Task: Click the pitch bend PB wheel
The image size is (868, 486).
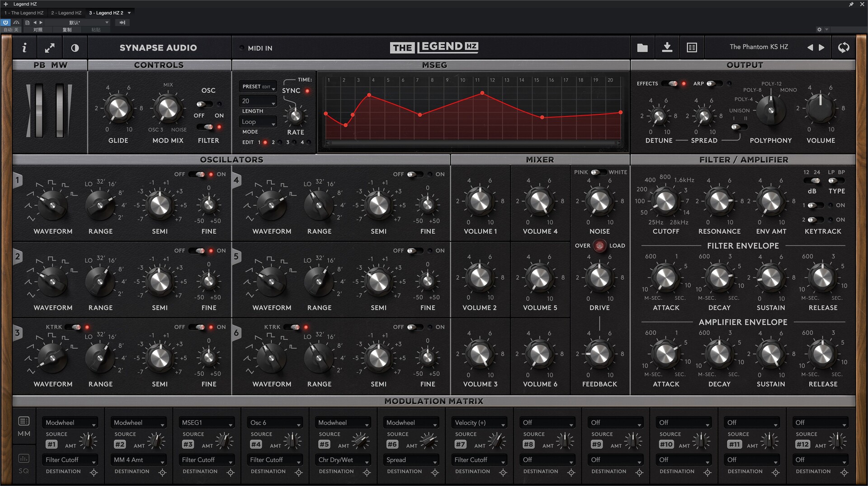Action: point(39,110)
